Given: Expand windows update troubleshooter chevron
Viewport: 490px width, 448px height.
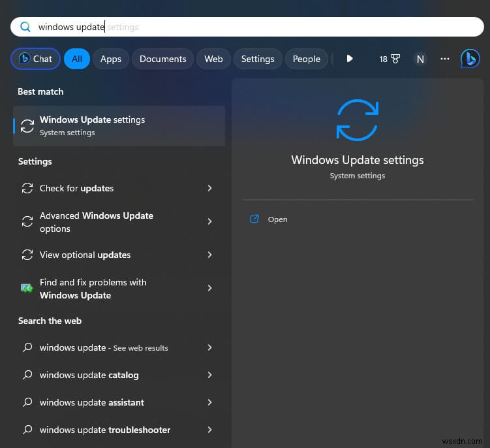Looking at the screenshot, I should coord(209,430).
